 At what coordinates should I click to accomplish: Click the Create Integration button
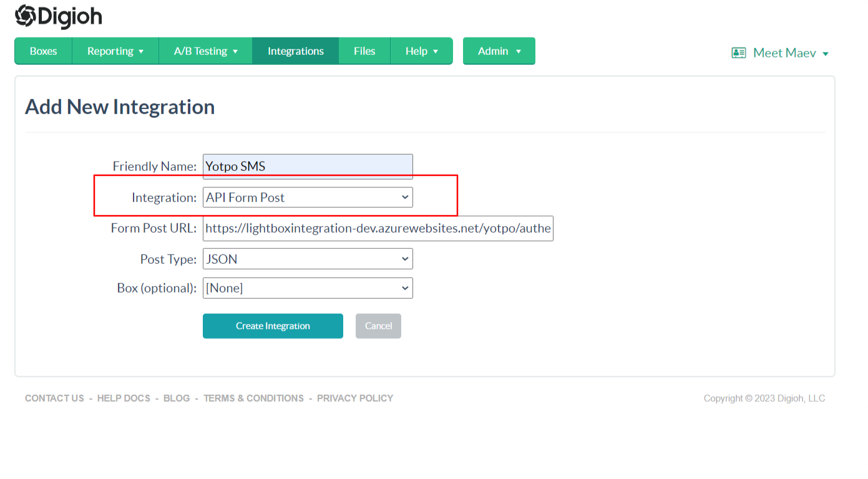273,326
